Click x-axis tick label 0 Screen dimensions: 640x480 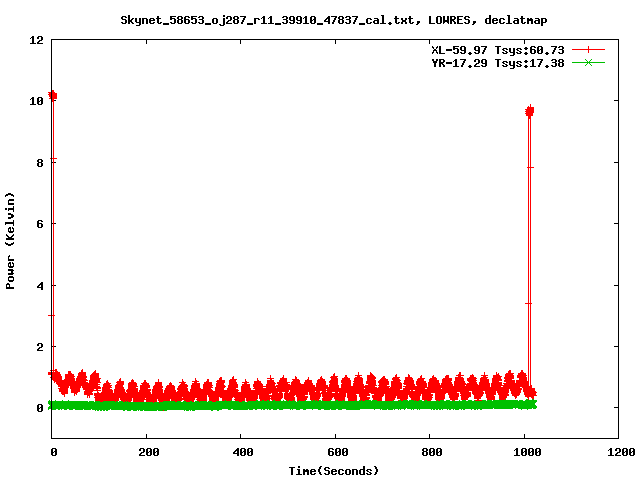[x=54, y=452]
